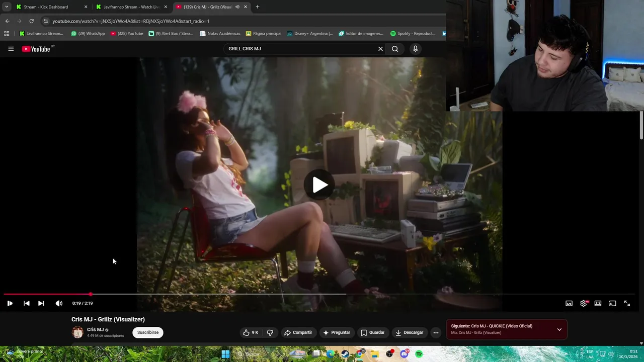The height and width of the screenshot is (362, 644).
Task: Close the Javifrannco Stream tab
Action: tap(166, 7)
